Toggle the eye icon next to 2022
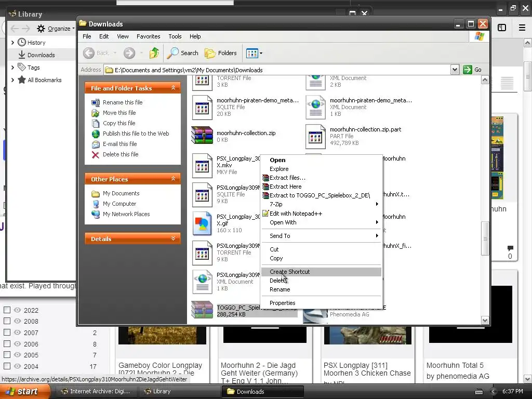Viewport: 532px width, 399px height. 17,310
